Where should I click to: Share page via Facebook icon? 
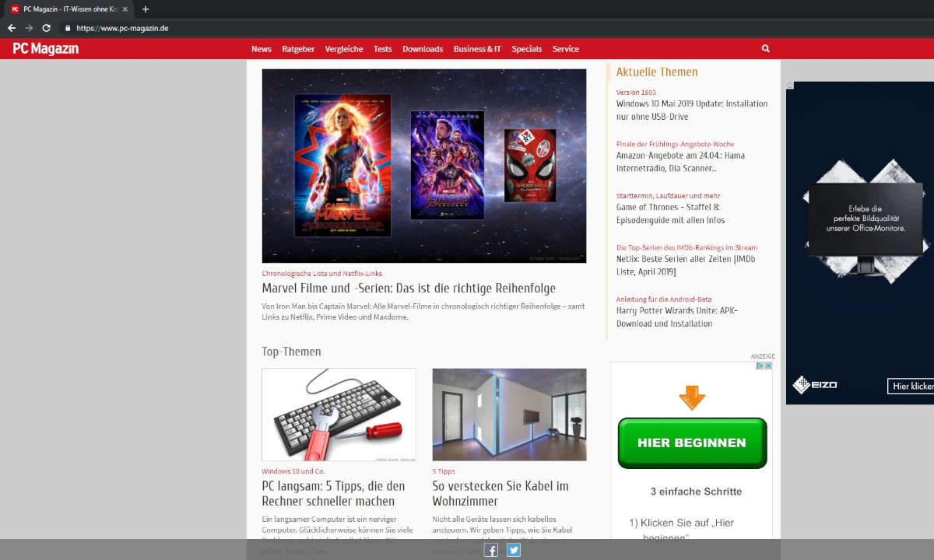coord(491,550)
